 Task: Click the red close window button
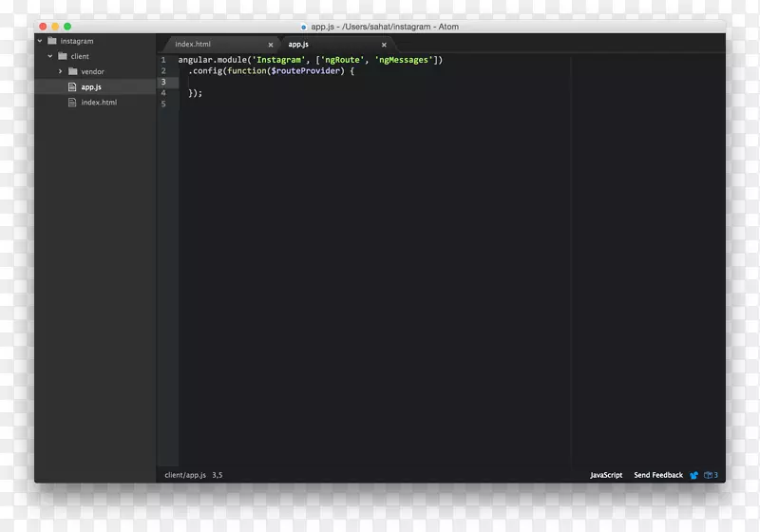(x=43, y=27)
